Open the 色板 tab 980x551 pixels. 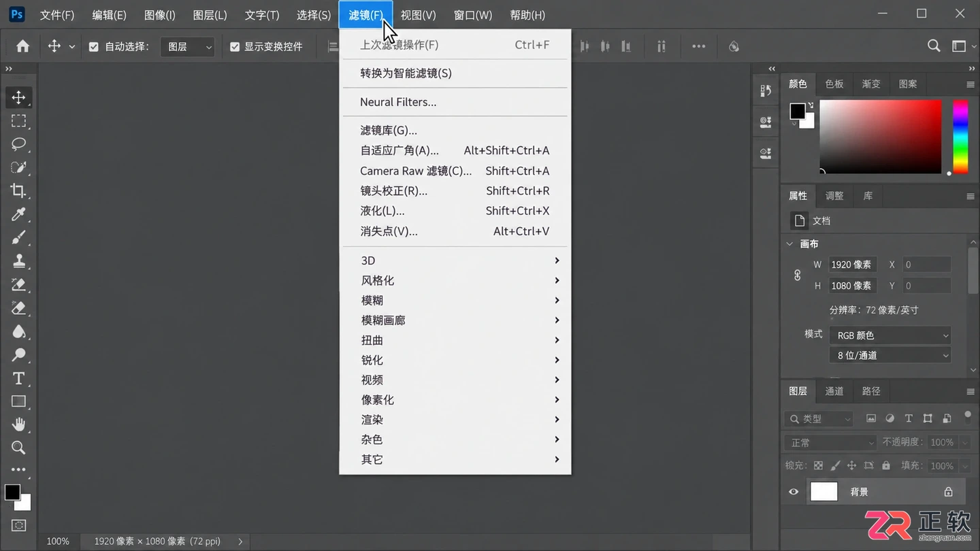pos(834,84)
